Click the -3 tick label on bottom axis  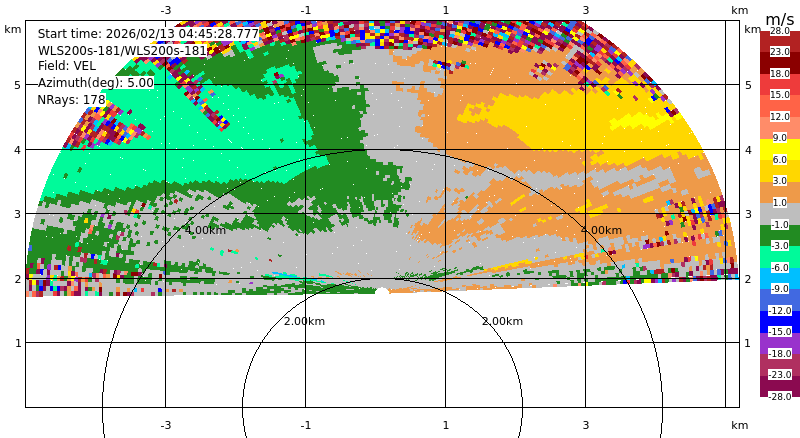pyautogui.click(x=166, y=425)
